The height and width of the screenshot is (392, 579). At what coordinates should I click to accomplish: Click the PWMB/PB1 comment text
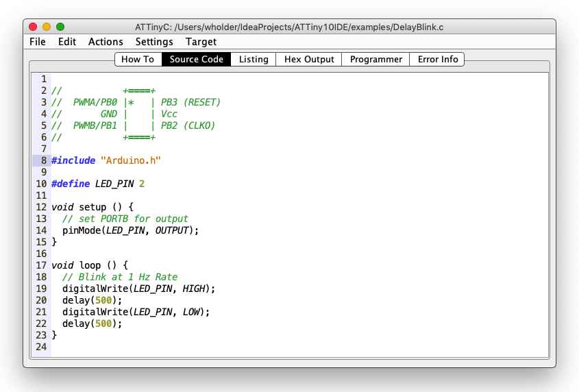click(95, 125)
